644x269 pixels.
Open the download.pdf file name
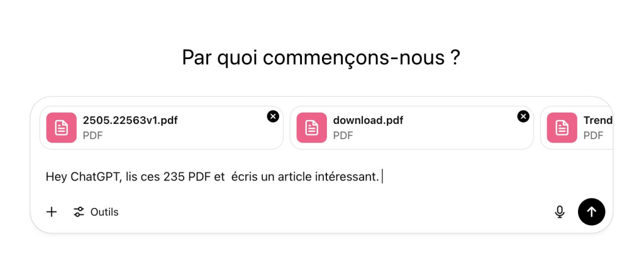pos(368,120)
